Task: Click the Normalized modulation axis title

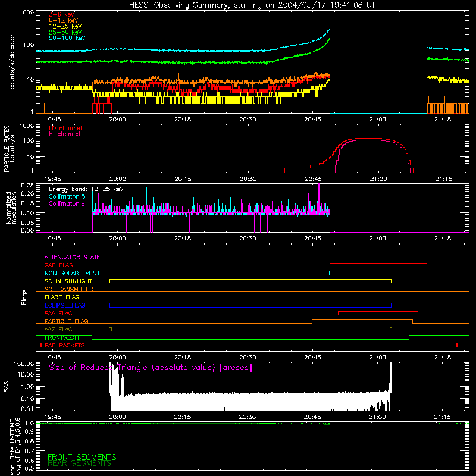Action: 11,208
